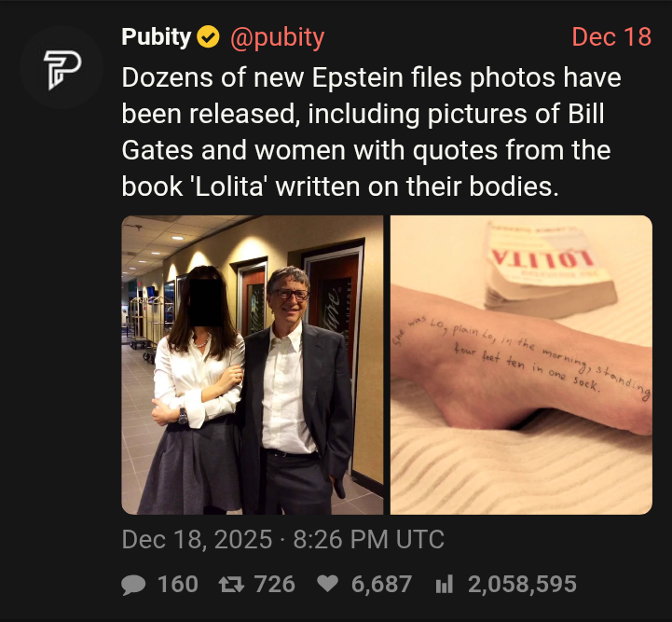Click the reply speech bubble icon

(133, 585)
